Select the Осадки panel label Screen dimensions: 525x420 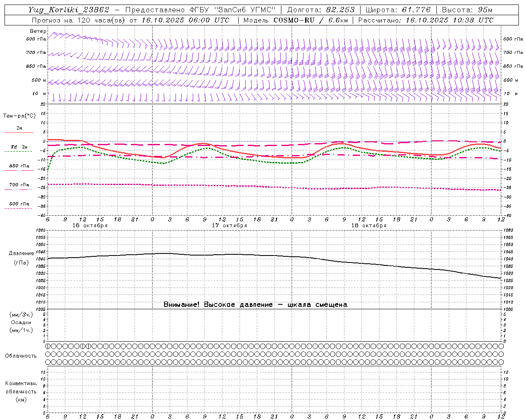(x=21, y=322)
